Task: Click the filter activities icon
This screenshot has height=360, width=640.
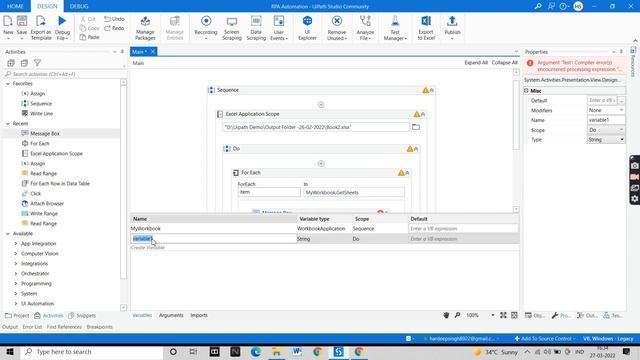Action: (x=37, y=63)
